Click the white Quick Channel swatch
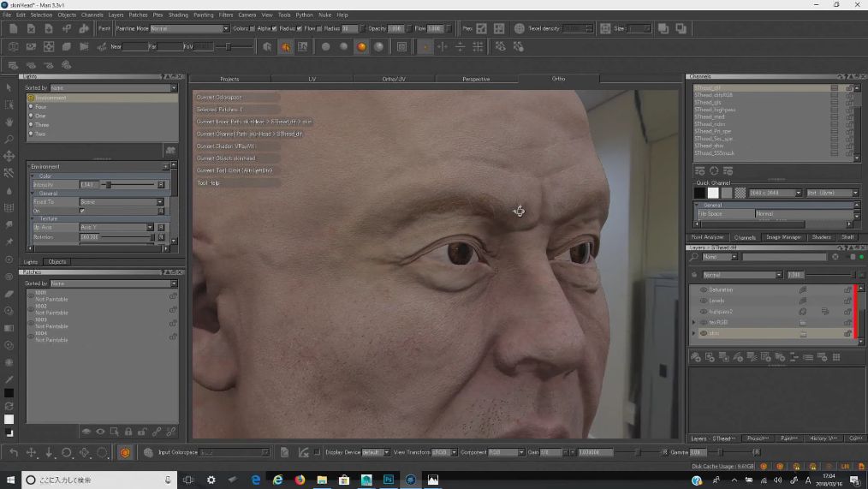Screen dimensions: 868x489 (713, 193)
